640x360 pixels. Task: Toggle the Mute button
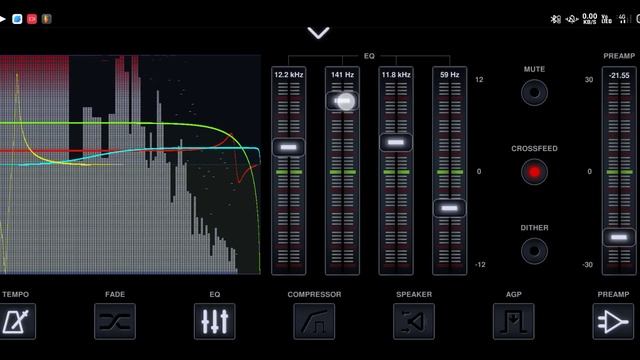pyautogui.click(x=534, y=93)
